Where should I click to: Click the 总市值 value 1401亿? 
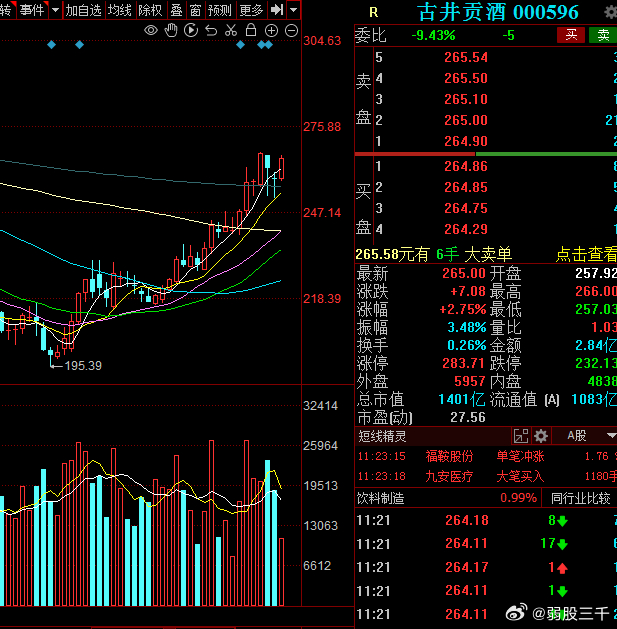(x=462, y=399)
